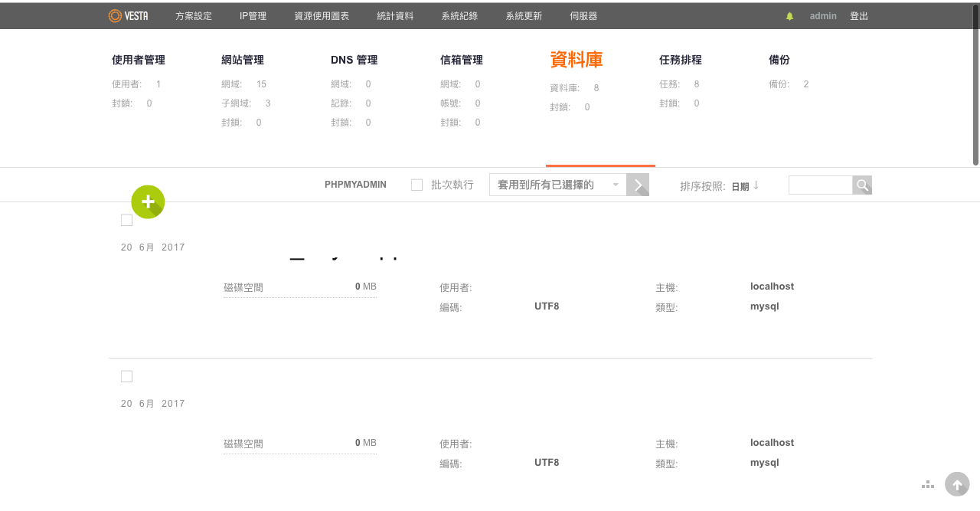Open 伺服器 in top menu
This screenshot has width=980, height=511.
click(584, 16)
